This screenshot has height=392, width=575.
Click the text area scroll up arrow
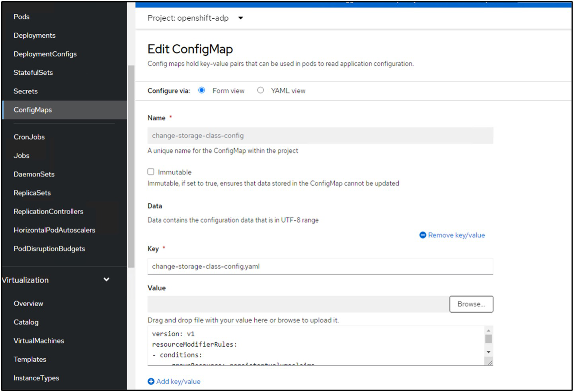pos(489,330)
